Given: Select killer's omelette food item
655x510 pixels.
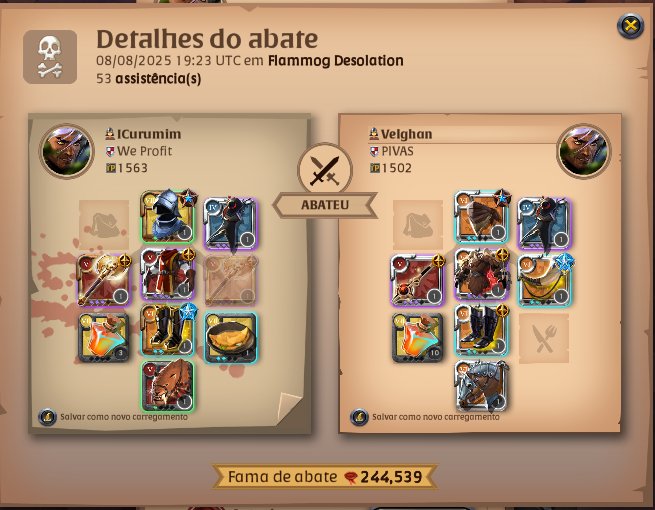Looking at the screenshot, I should (231, 337).
